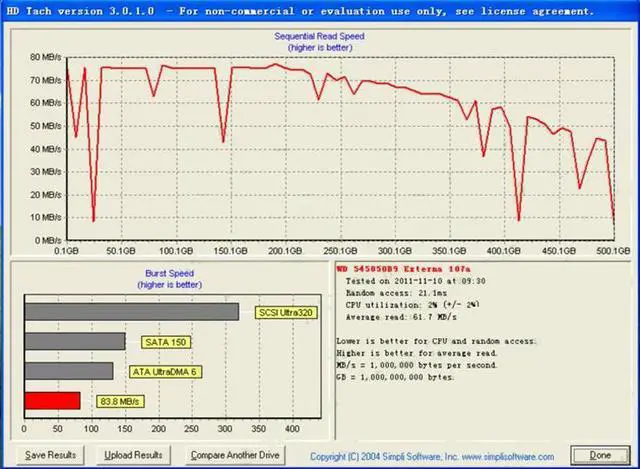640x469 pixels.
Task: Click the HD Tach version title bar
Action: coord(300,10)
